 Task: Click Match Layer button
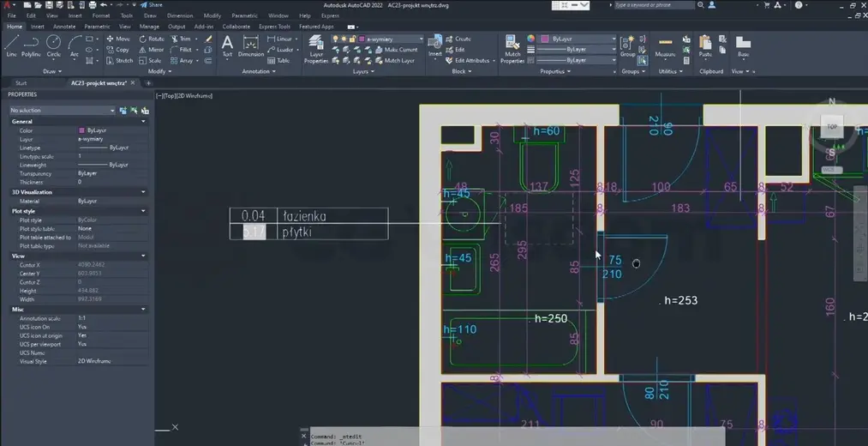(394, 60)
